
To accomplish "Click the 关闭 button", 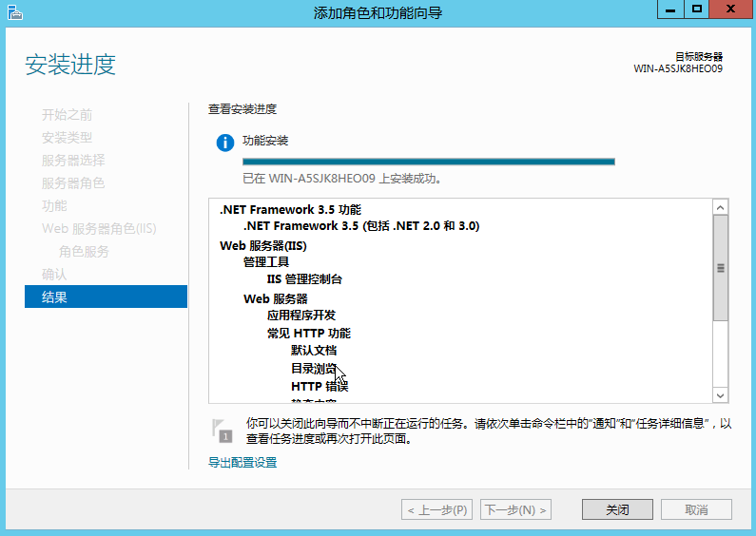I will click(617, 509).
